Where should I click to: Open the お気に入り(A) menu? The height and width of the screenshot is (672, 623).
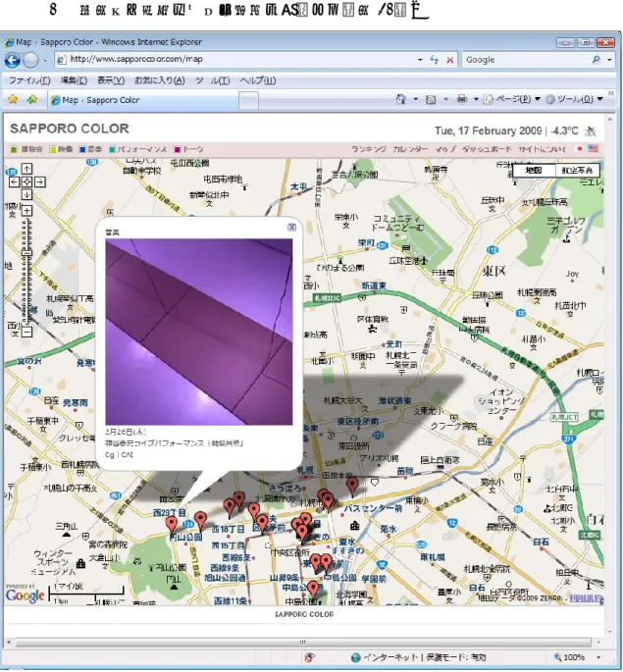(x=159, y=80)
